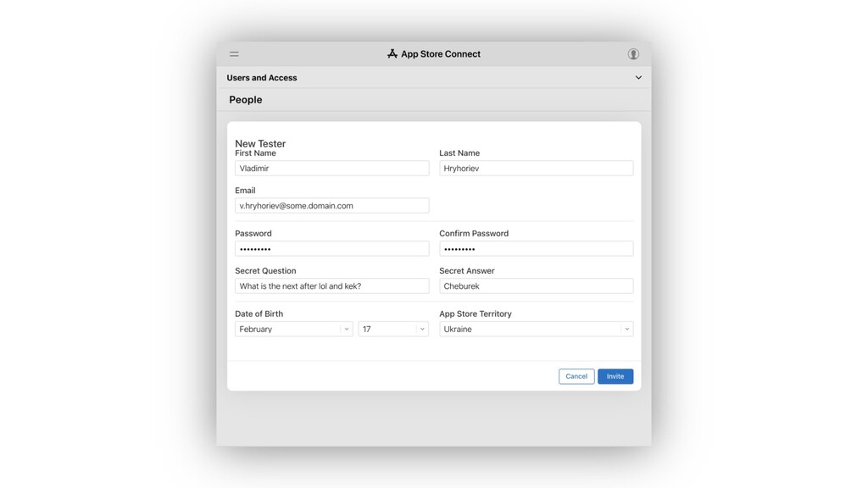
Task: Select the Users and Access menu item
Action: 262,77
